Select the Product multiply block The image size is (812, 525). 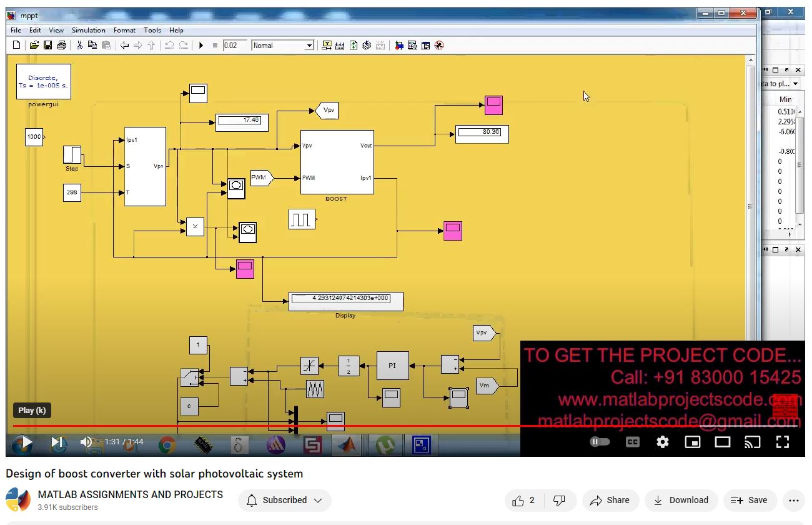196,226
